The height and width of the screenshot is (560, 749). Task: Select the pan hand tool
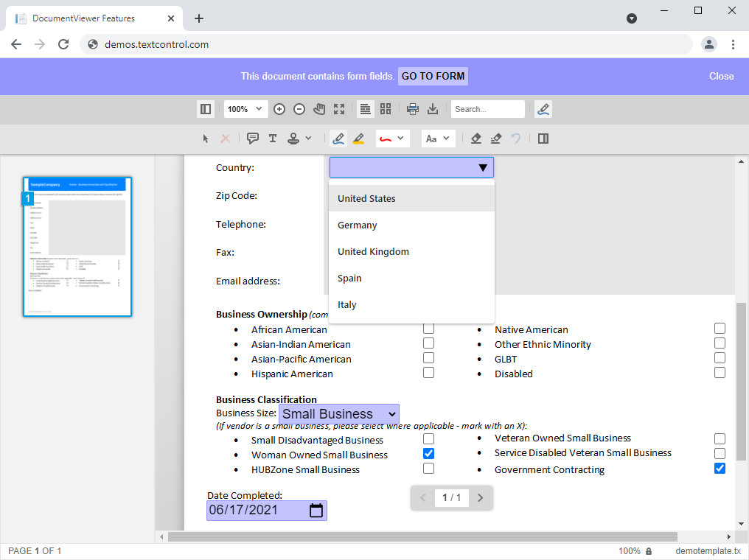click(x=319, y=109)
